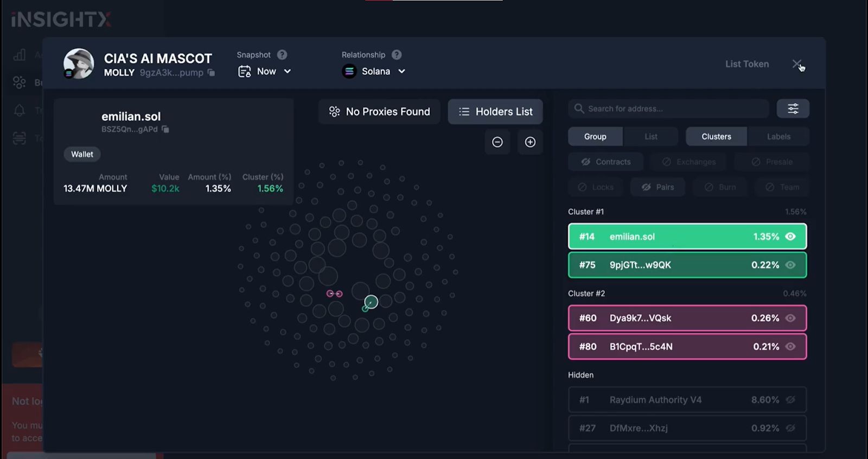Toggle the Burn filter

click(720, 187)
